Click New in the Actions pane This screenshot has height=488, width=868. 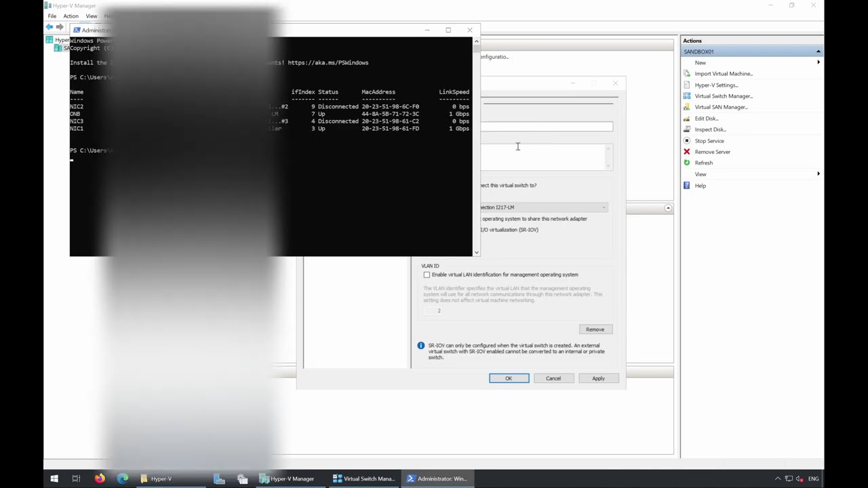click(700, 62)
